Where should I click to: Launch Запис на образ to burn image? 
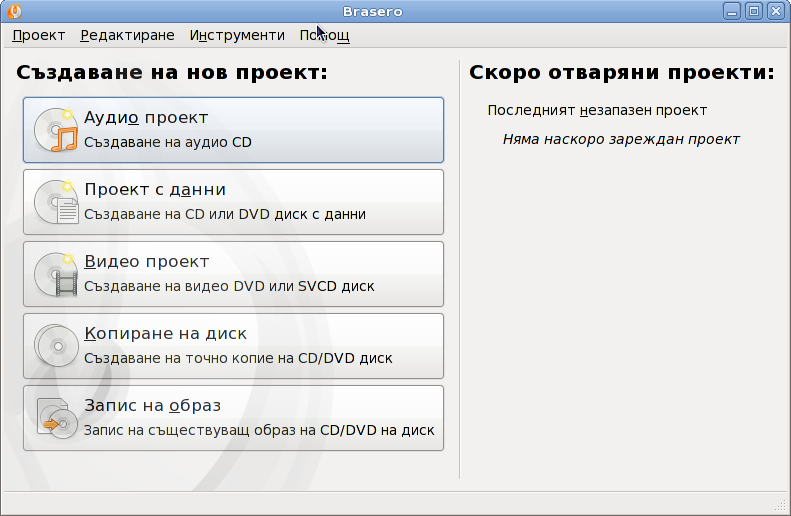[x=233, y=418]
